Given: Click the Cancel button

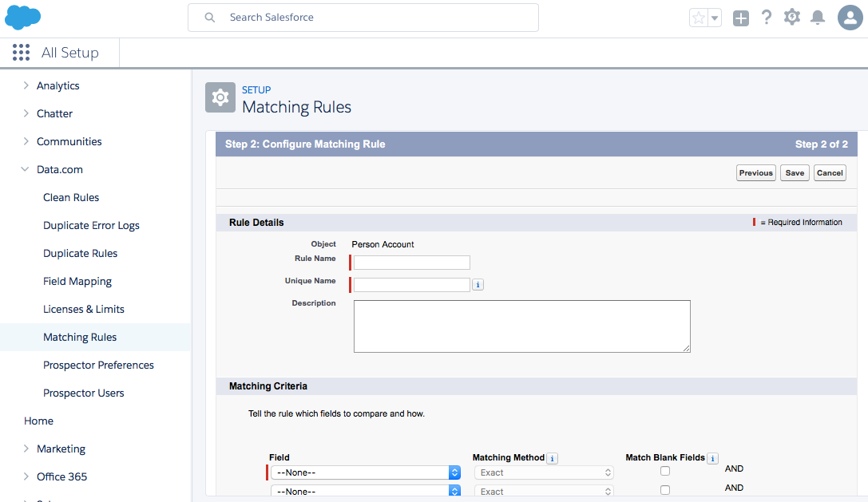Looking at the screenshot, I should (x=830, y=172).
